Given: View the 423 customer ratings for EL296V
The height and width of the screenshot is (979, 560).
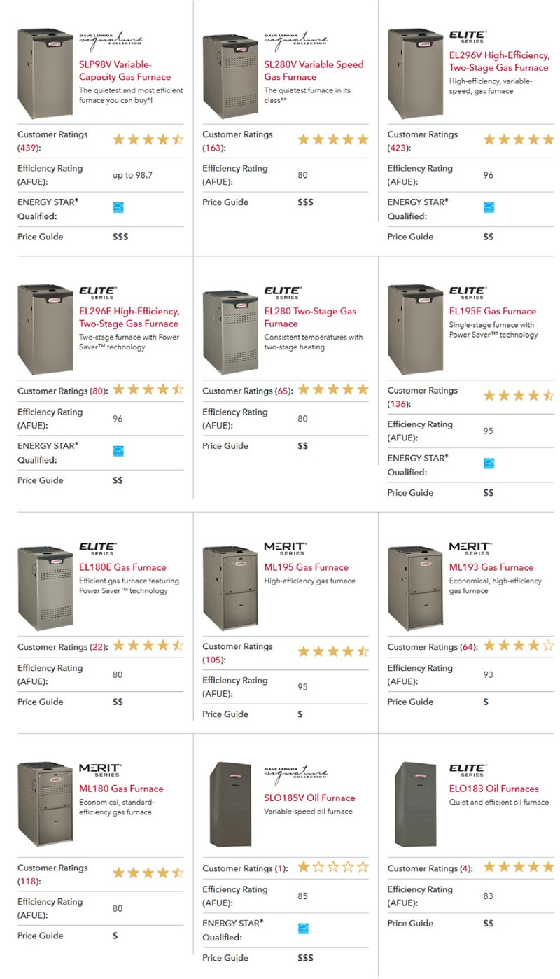Looking at the screenshot, I should pyautogui.click(x=398, y=148).
